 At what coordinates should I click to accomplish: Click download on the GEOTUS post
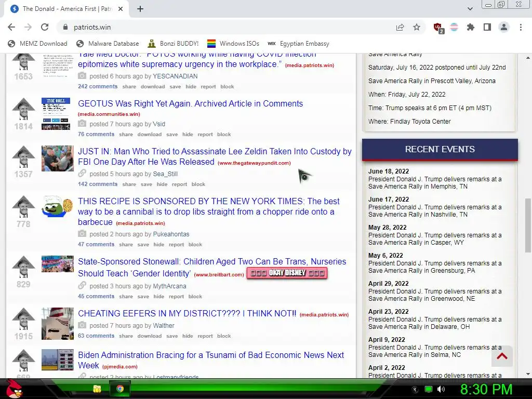(x=149, y=135)
